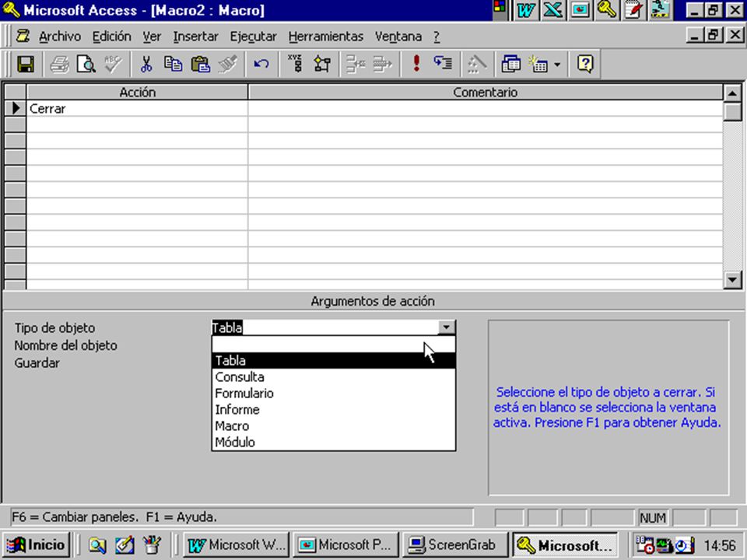
Task: Click the Copy icon in the toolbar
Action: tap(173, 64)
